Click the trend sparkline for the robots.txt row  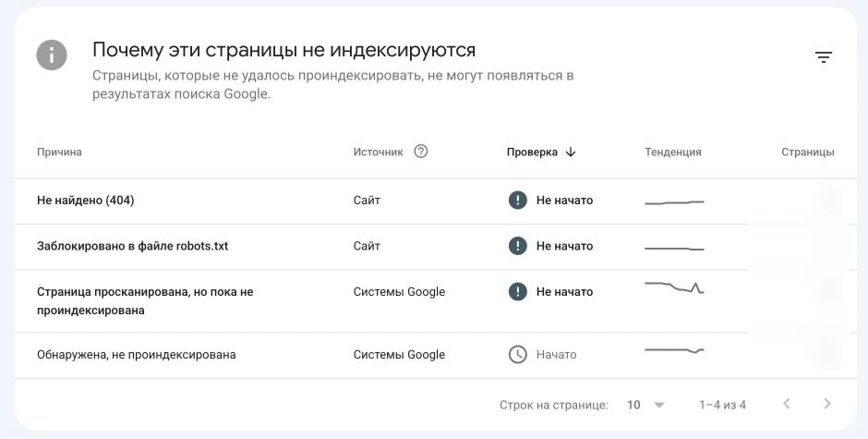(674, 249)
